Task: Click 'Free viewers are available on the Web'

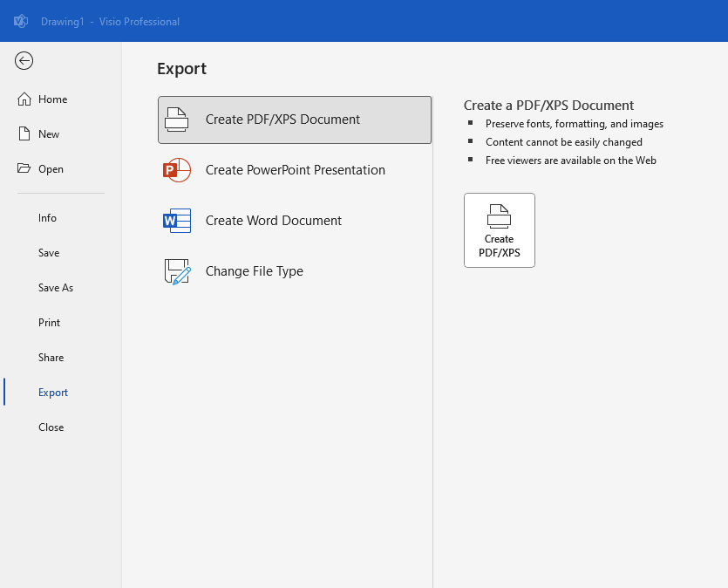Action: [570, 161]
